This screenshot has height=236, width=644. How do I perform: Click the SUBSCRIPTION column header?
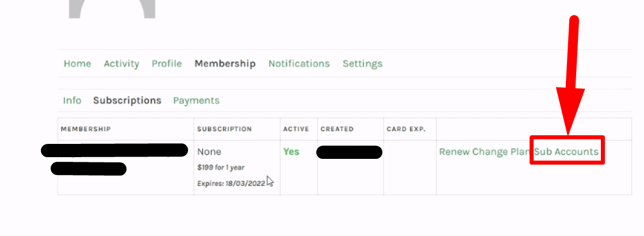[x=225, y=129]
